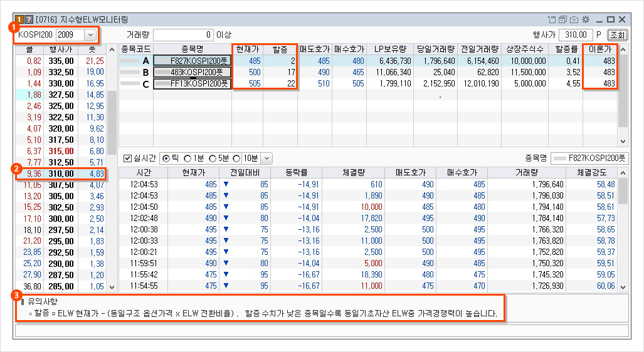
Task: Click down arrow of strike price list scrollbar
Action: tap(112, 287)
